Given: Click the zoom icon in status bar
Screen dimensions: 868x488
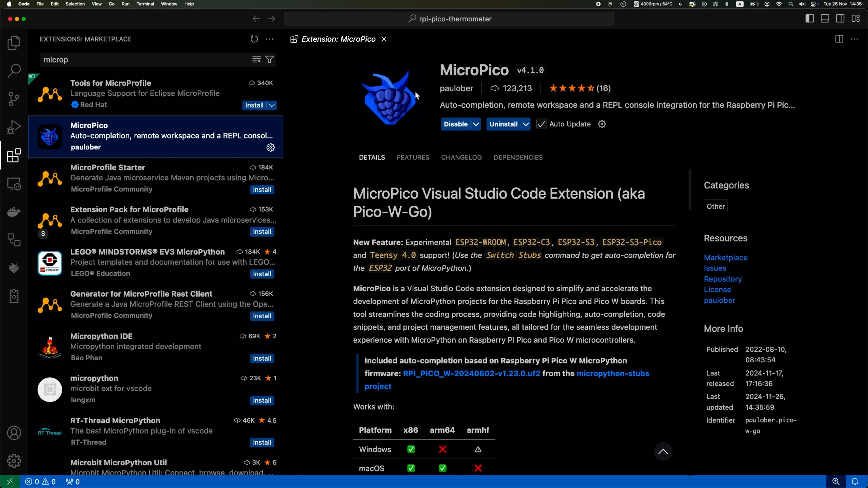Looking at the screenshot, I should point(836,482).
